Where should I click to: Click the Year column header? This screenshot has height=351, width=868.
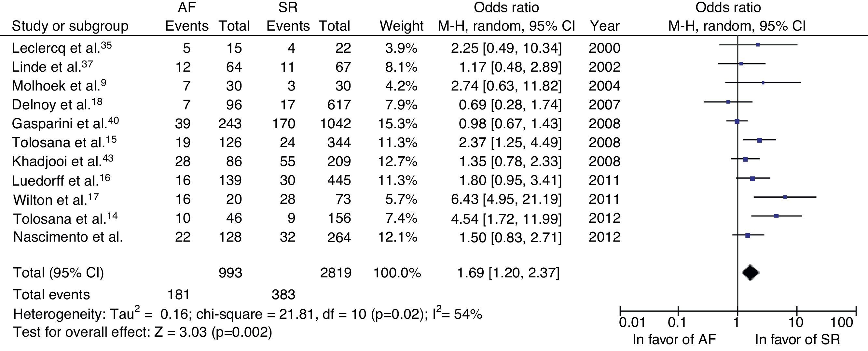tap(604, 26)
